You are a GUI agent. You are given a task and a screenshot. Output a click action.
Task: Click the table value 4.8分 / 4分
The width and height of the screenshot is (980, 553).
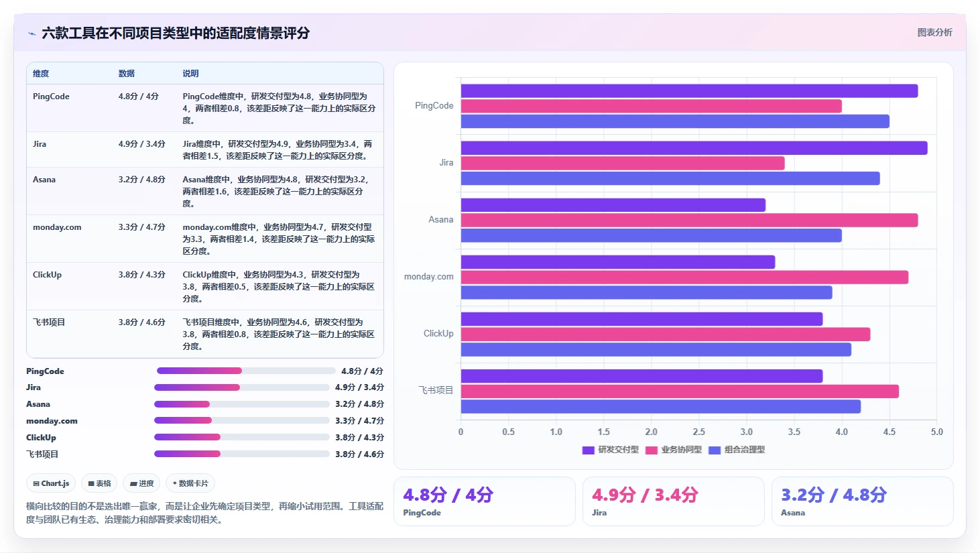pyautogui.click(x=139, y=97)
